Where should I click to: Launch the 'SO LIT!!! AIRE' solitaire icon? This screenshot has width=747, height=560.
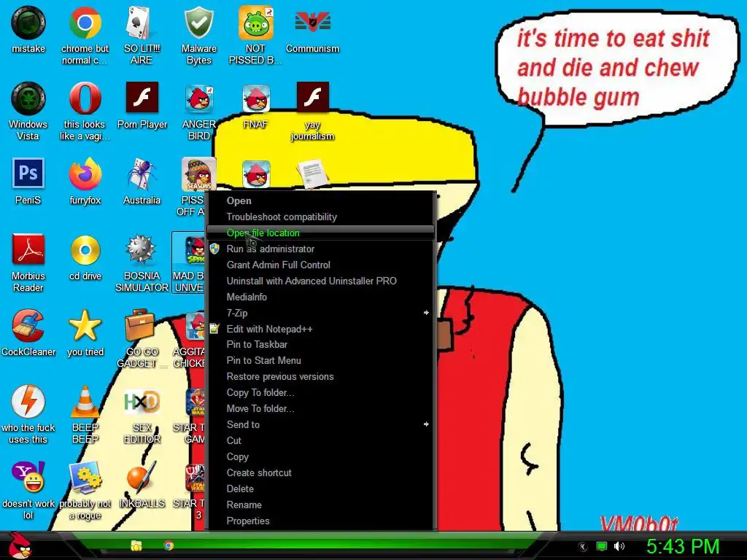(142, 36)
